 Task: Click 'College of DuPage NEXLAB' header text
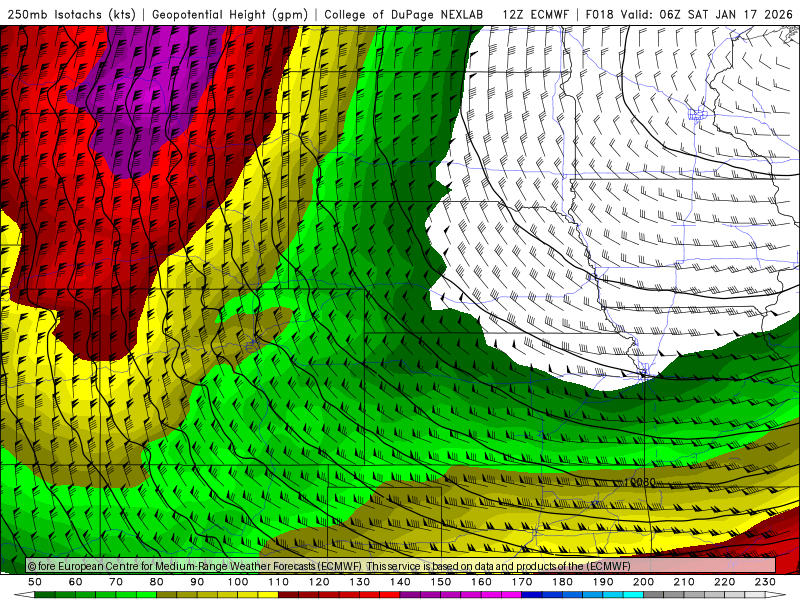(404, 14)
